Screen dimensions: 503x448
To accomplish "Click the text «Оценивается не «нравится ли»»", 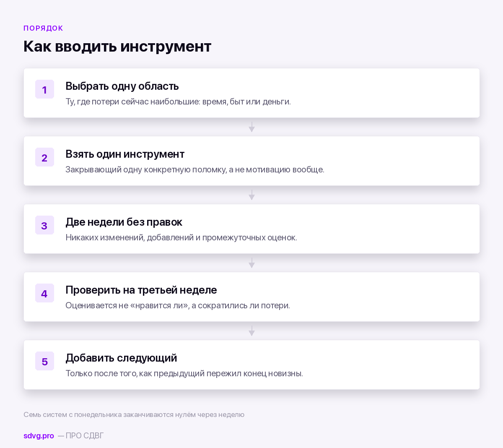I will 127,305.
